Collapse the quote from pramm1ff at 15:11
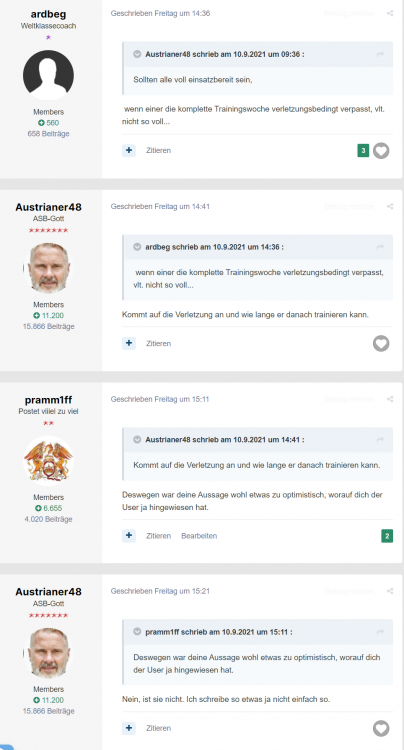404x750 pixels. [137, 632]
